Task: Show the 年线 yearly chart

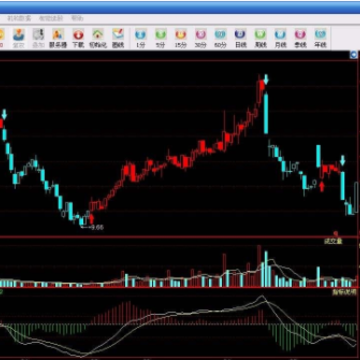Action: [x=320, y=38]
